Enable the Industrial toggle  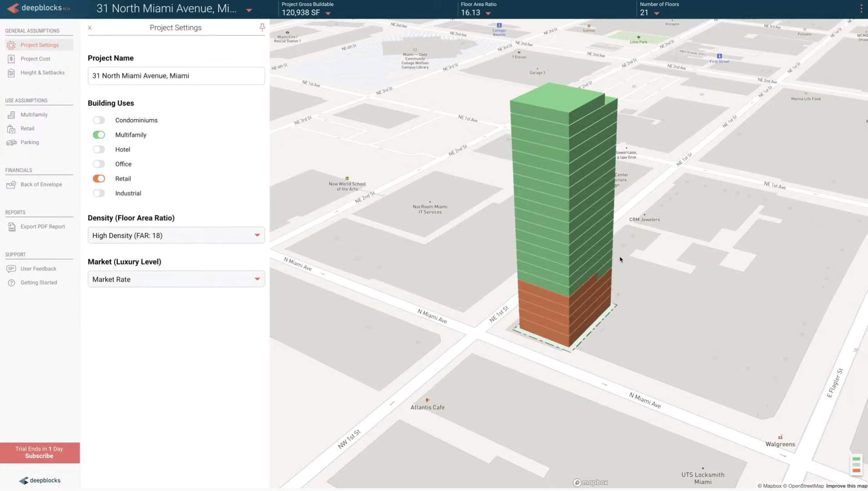99,193
